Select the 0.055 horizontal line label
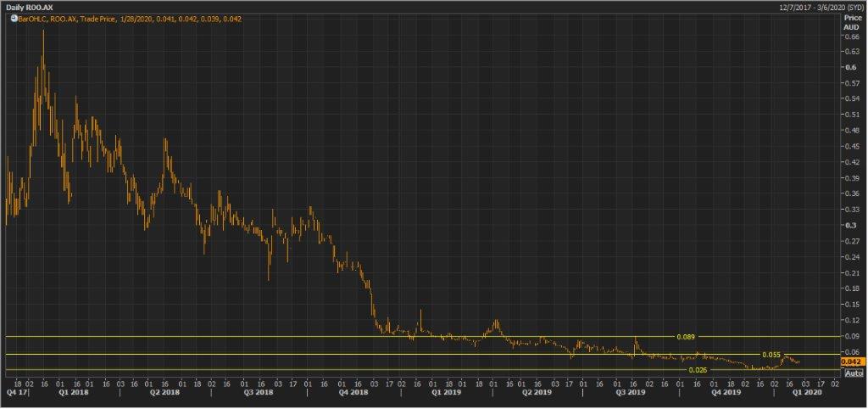This screenshot has width=868, height=409. tap(771, 354)
